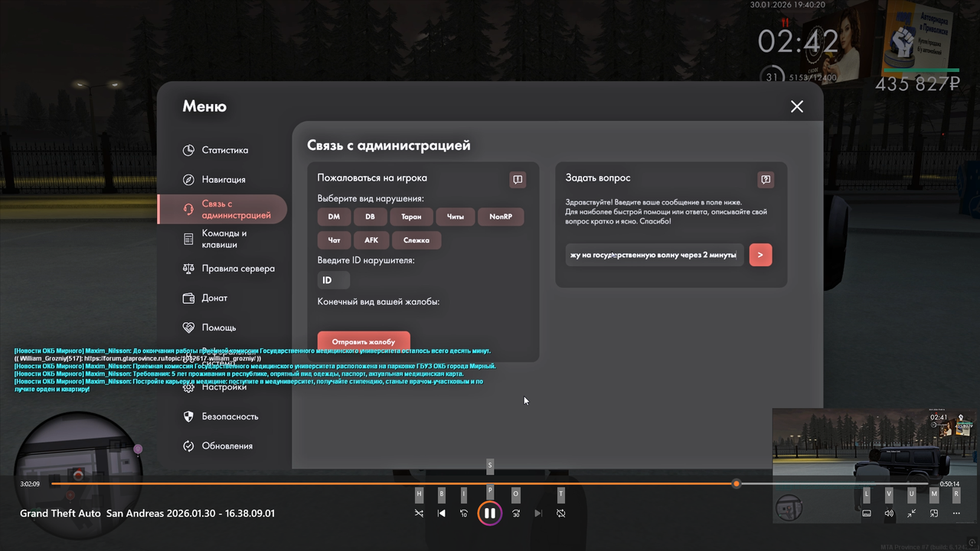This screenshot has height=551, width=980.
Task: Open the help book icon in Пожаловаться на игрока
Action: tap(518, 180)
